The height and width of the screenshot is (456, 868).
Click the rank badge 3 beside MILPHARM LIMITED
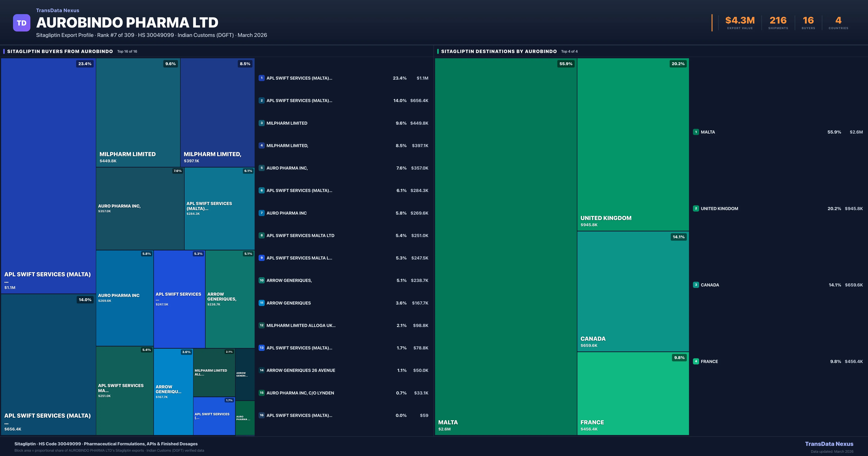tap(261, 123)
